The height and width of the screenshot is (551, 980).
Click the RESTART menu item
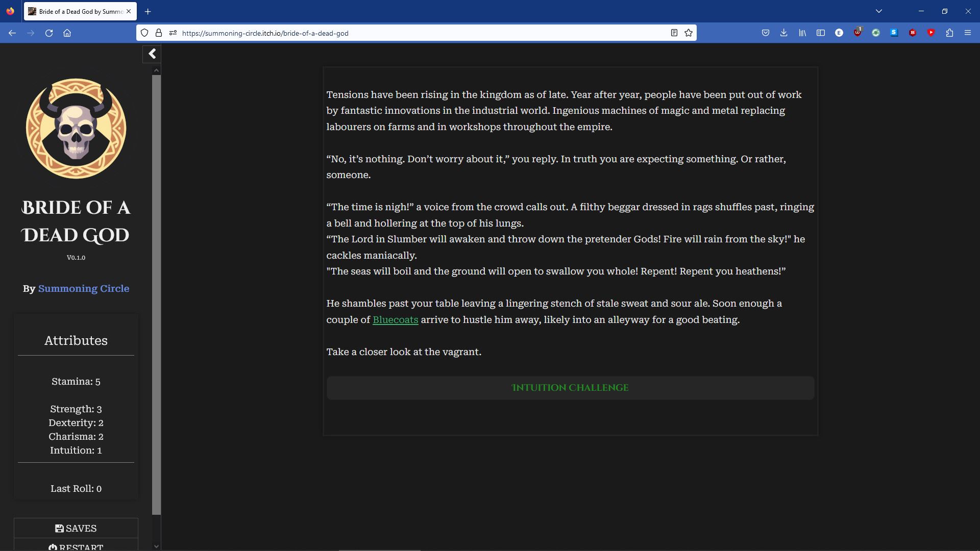coord(76,546)
